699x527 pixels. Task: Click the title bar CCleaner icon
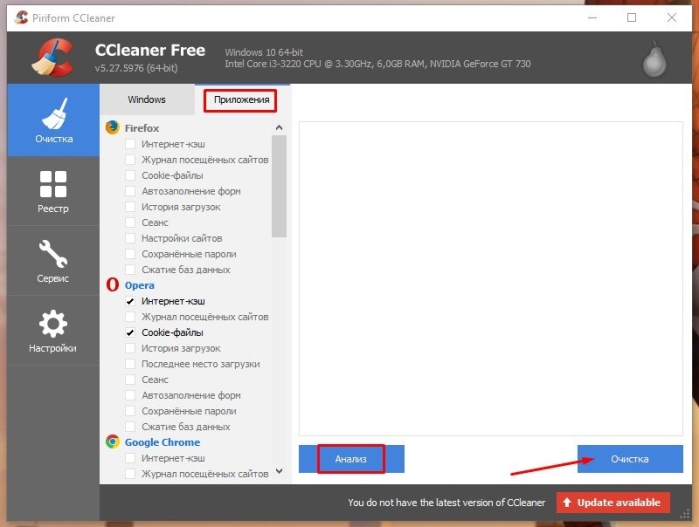click(21, 18)
